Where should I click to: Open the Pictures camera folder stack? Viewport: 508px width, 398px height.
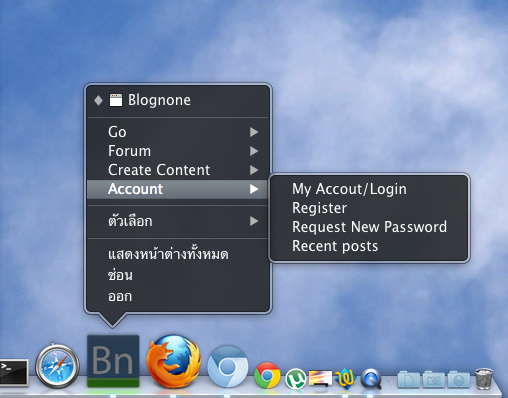coord(434,379)
